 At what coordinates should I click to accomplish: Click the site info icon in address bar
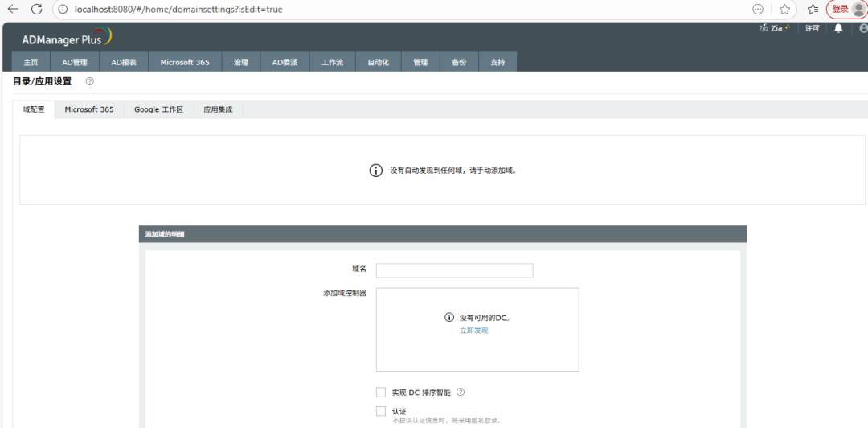(x=63, y=10)
